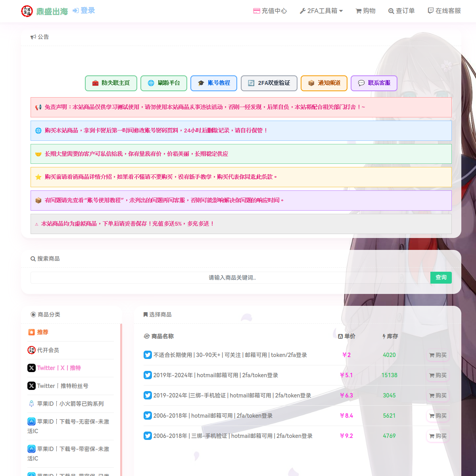Select the Twitter丨推特粉丝号 category
Screen dimensions: 476x476
click(x=71, y=386)
